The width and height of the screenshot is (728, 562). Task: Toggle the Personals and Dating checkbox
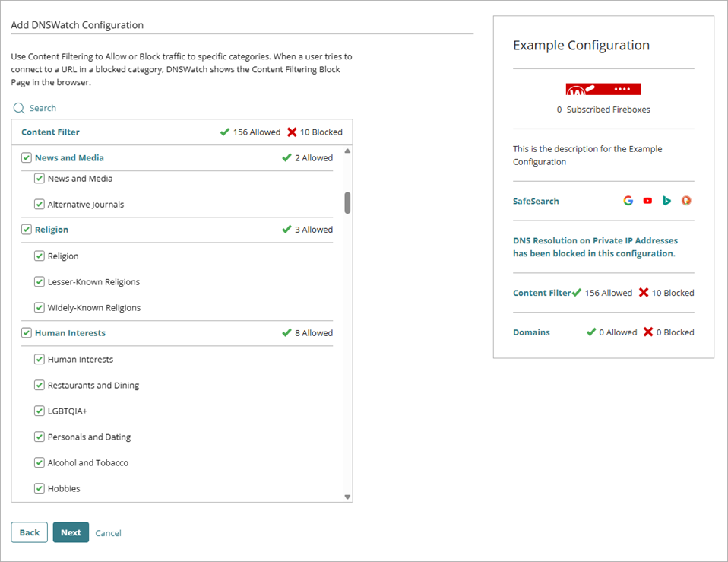(40, 437)
